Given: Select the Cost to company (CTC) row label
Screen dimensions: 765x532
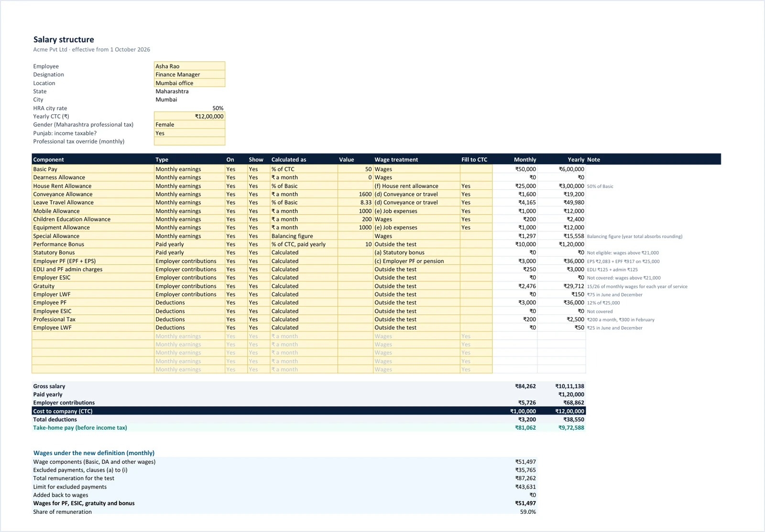Looking at the screenshot, I should 63,411.
